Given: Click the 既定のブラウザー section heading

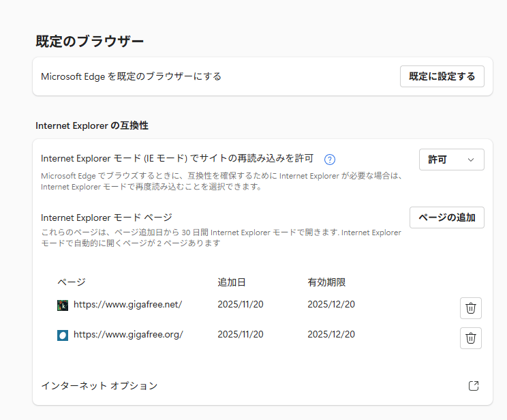Looking at the screenshot, I should 90,41.
